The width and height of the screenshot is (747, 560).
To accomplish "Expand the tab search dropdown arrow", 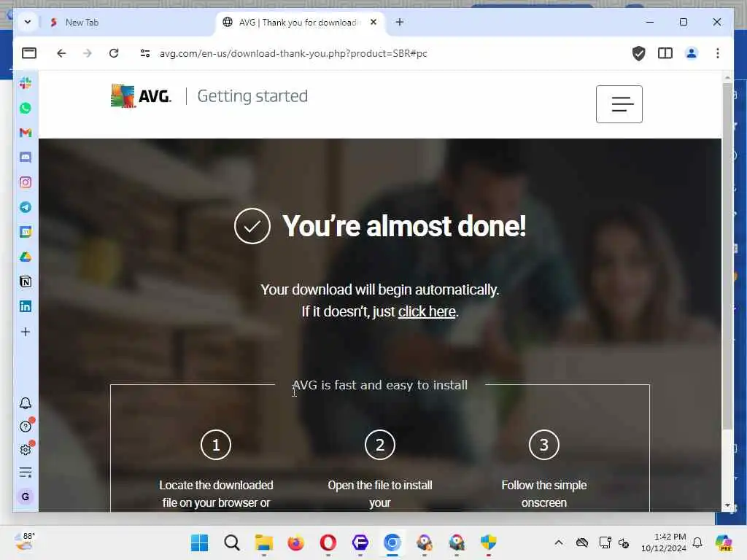I will tap(28, 22).
